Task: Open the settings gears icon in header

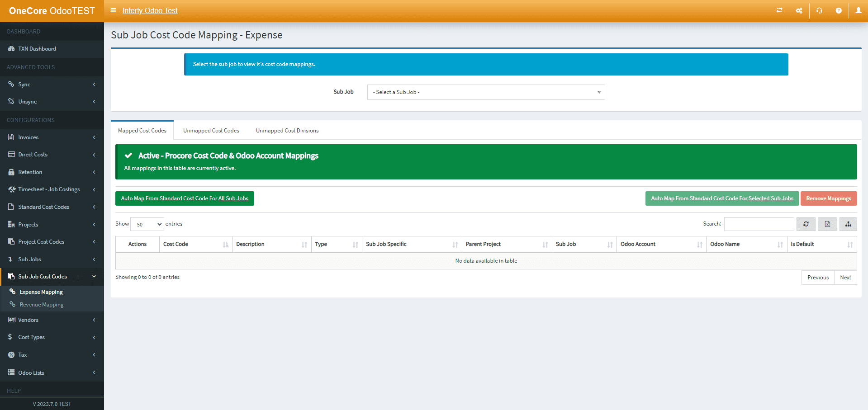Action: pos(799,10)
